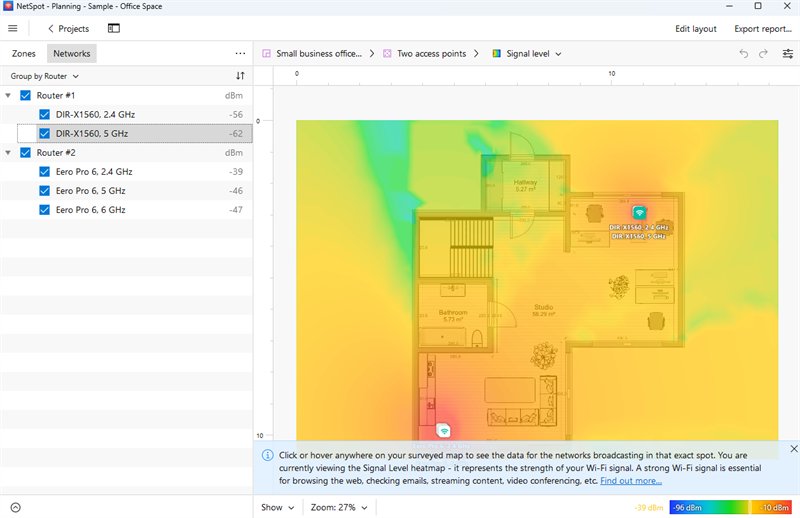The height and width of the screenshot is (518, 800).
Task: Open the Signal level heatmap dropdown
Action: coord(527,54)
